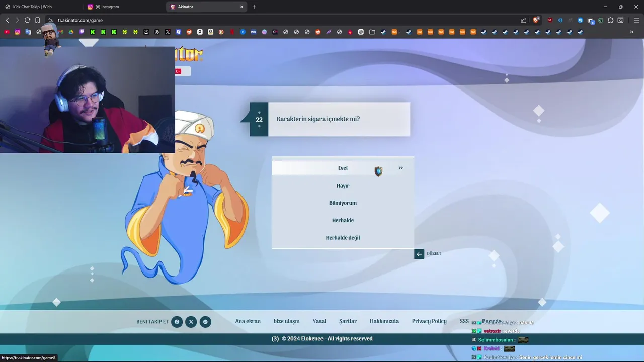This screenshot has height=362, width=644.
Task: Click the third social icon after X in footer
Action: 205,322
